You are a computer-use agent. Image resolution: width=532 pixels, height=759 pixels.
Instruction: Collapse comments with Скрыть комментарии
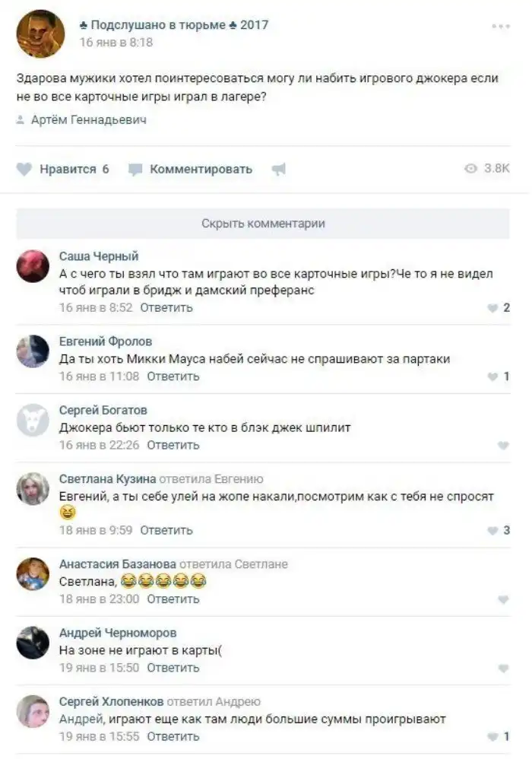(x=263, y=224)
